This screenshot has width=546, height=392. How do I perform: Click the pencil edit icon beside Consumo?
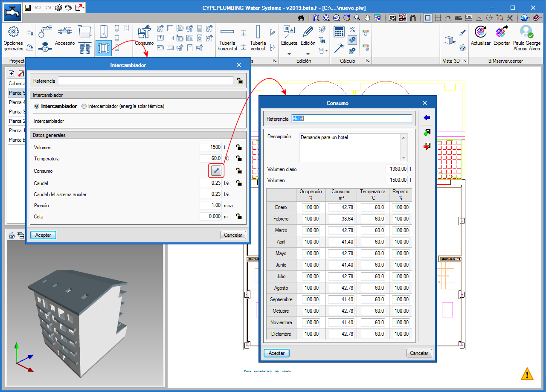coord(216,171)
